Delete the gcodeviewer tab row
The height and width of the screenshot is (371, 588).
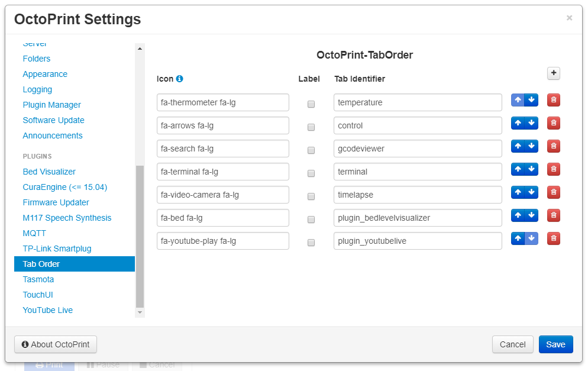[553, 146]
